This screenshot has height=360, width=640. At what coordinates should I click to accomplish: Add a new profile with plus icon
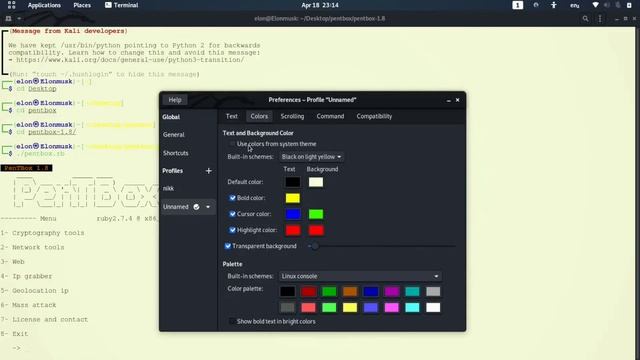[x=209, y=171]
